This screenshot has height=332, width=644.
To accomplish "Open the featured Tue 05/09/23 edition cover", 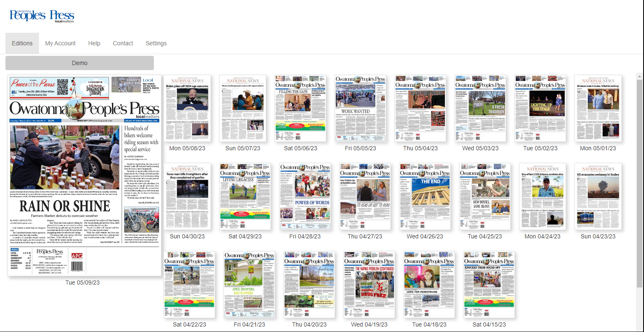I will point(84,175).
